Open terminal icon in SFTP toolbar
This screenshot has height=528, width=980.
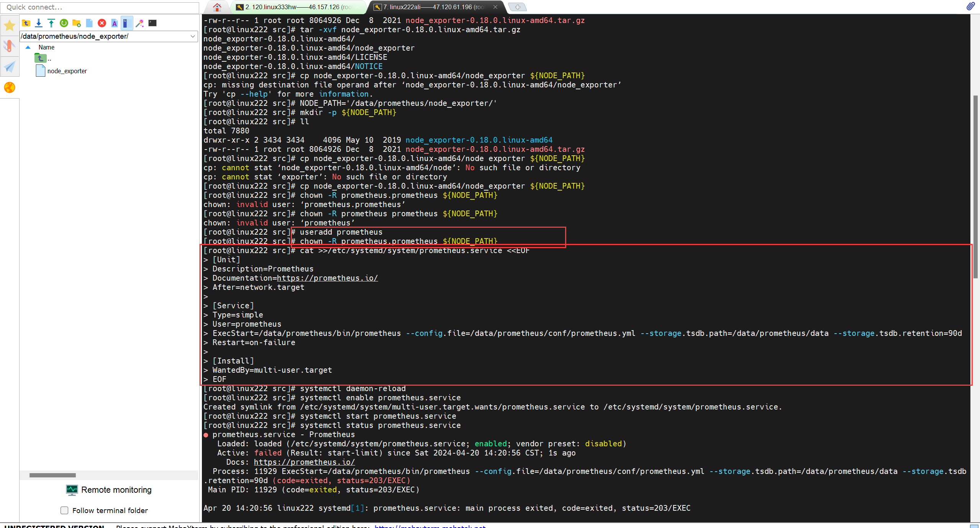point(152,23)
